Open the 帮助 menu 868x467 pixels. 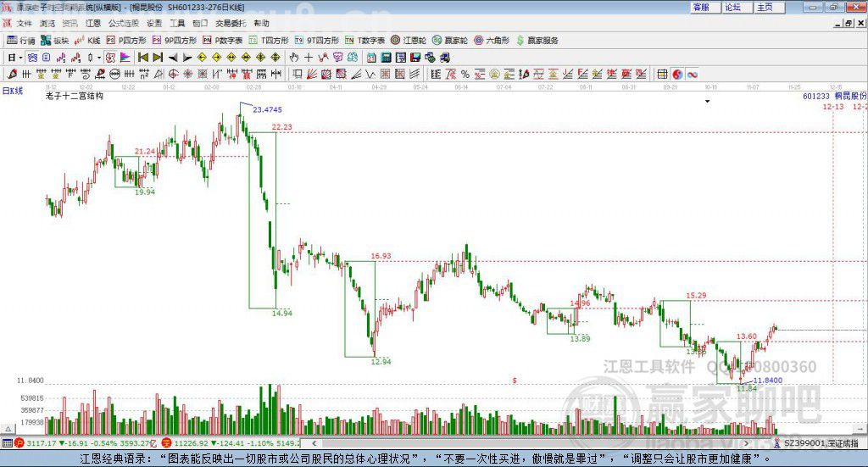(261, 23)
